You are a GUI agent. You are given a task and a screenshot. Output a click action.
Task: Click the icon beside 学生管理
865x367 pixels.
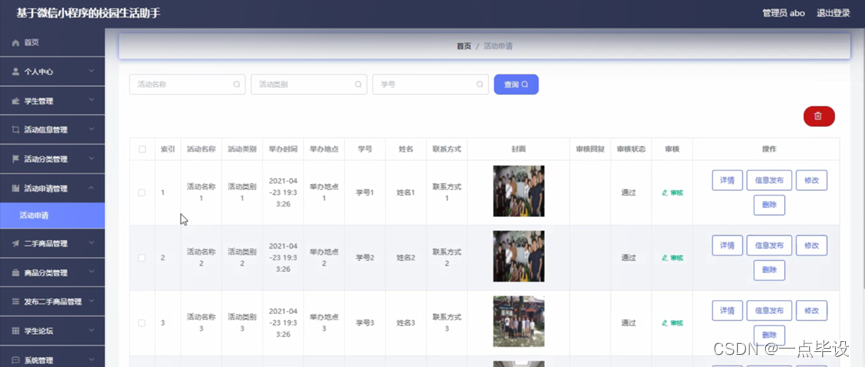[x=15, y=101]
